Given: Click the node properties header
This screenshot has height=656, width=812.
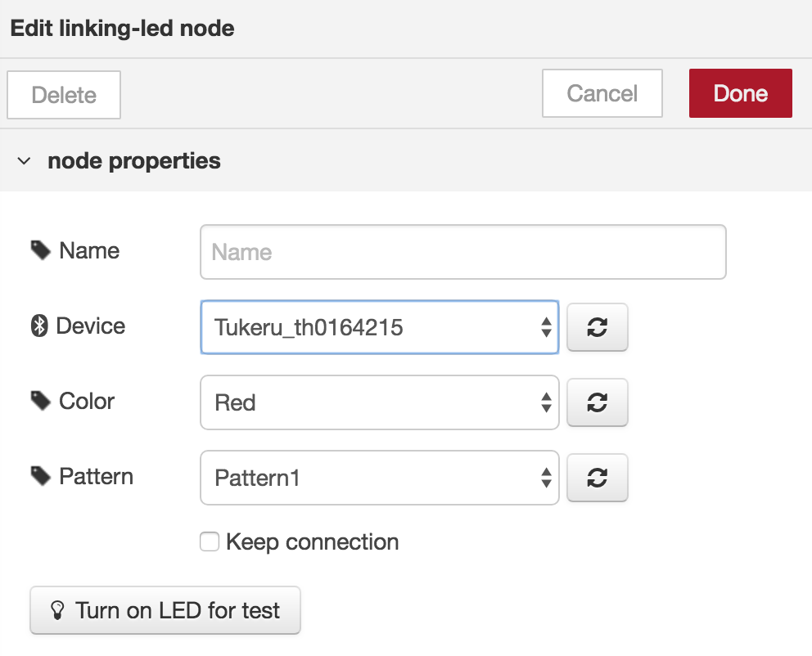Looking at the screenshot, I should click(134, 161).
